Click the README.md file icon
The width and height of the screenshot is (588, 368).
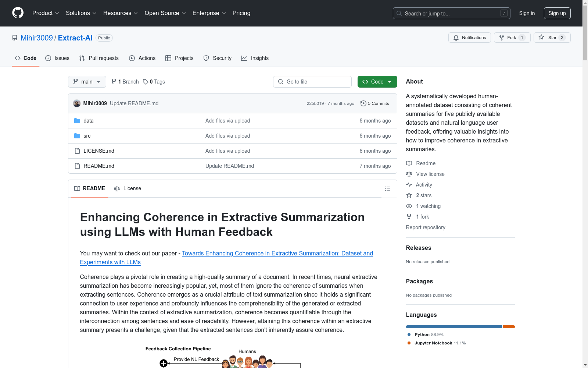tap(77, 166)
